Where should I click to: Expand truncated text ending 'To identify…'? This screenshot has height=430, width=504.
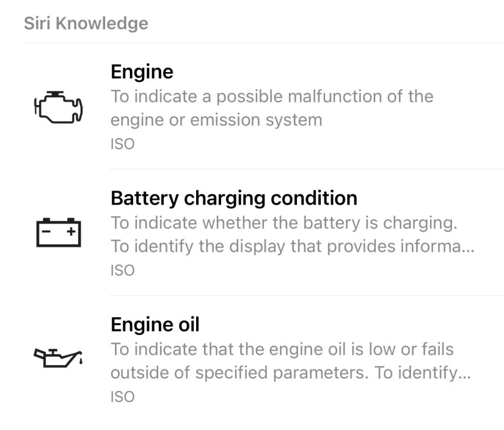tap(290, 373)
